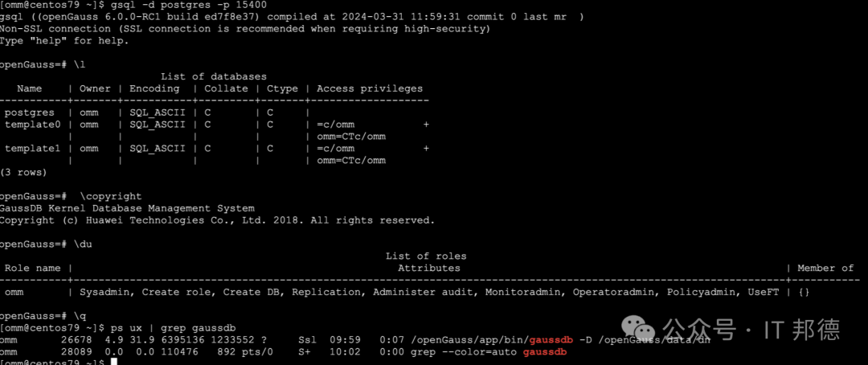Click the '09:59' start time
Image resolution: width=868 pixels, height=365 pixels.
(345, 339)
